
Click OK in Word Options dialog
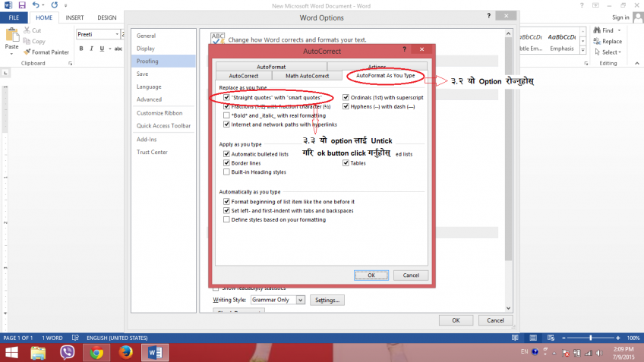click(x=456, y=320)
